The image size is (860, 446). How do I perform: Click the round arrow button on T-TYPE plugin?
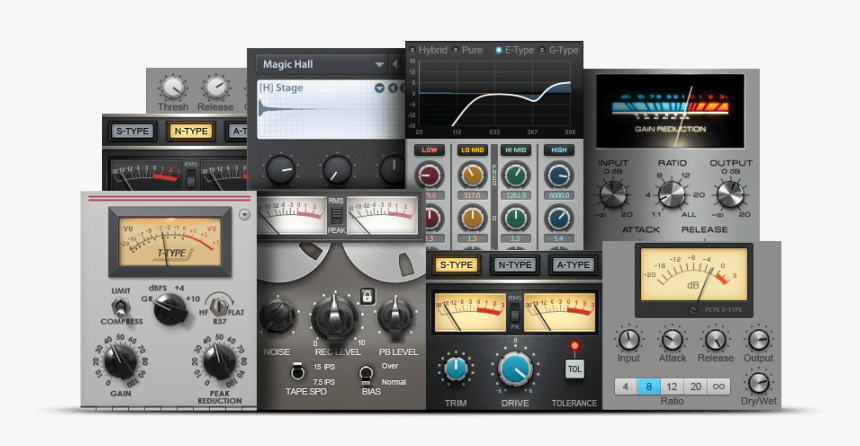coord(244,215)
